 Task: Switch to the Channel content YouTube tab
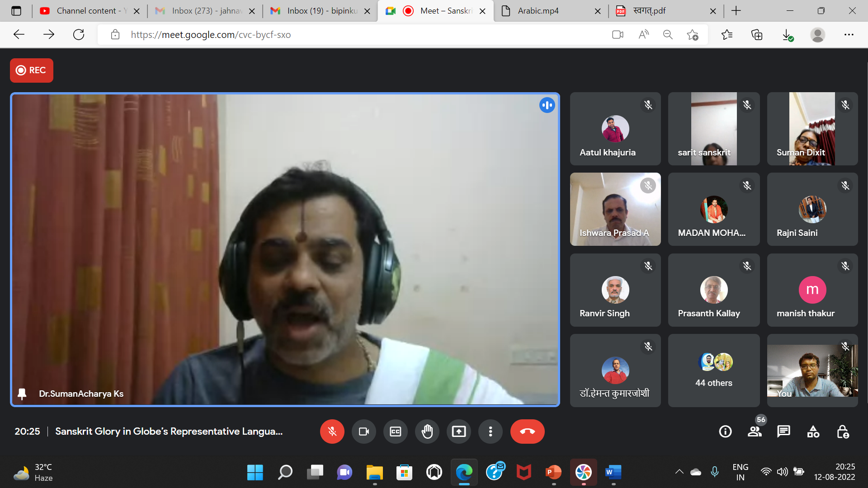pyautogui.click(x=86, y=11)
